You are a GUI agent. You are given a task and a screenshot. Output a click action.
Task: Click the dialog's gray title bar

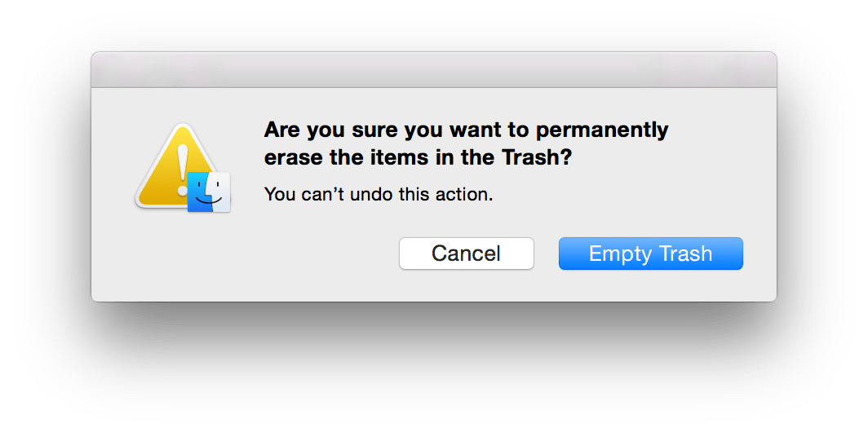tap(433, 70)
